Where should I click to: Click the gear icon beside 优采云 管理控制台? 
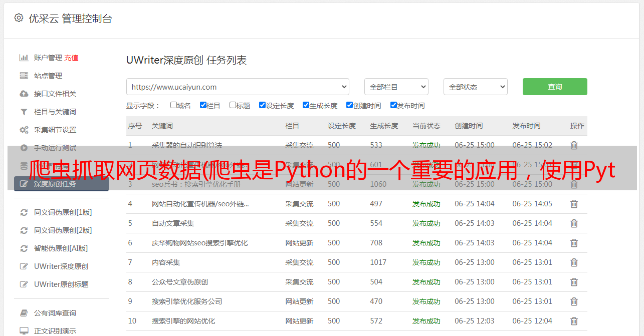click(x=19, y=18)
